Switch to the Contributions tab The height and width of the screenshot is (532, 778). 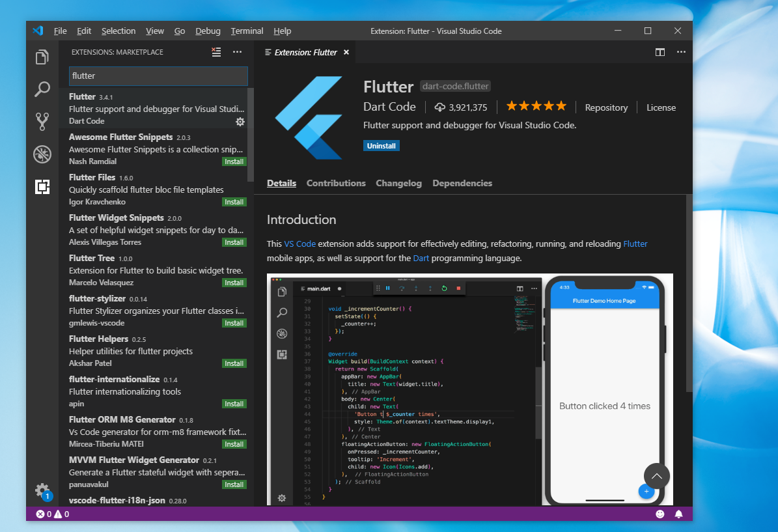[336, 183]
